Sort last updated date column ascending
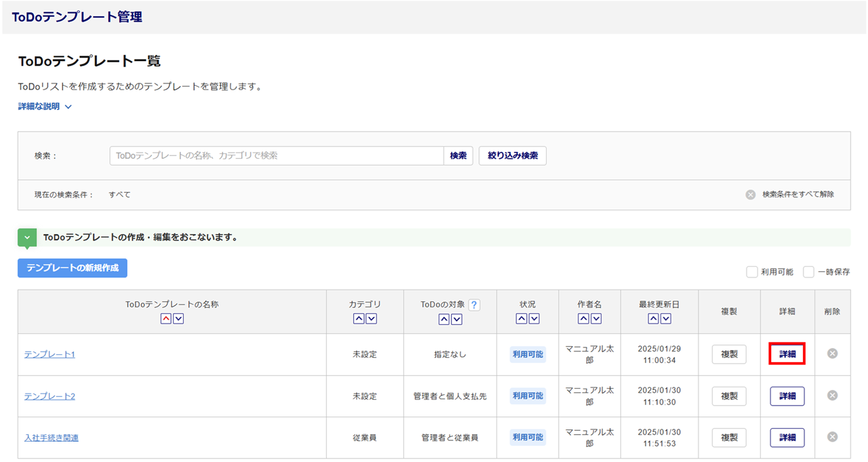 [653, 319]
